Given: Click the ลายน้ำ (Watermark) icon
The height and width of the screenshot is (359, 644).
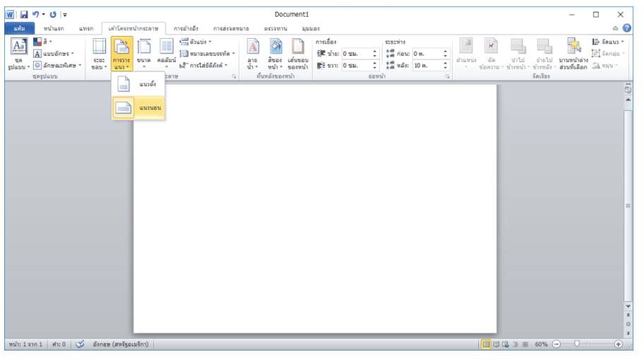Looking at the screenshot, I should (252, 55).
